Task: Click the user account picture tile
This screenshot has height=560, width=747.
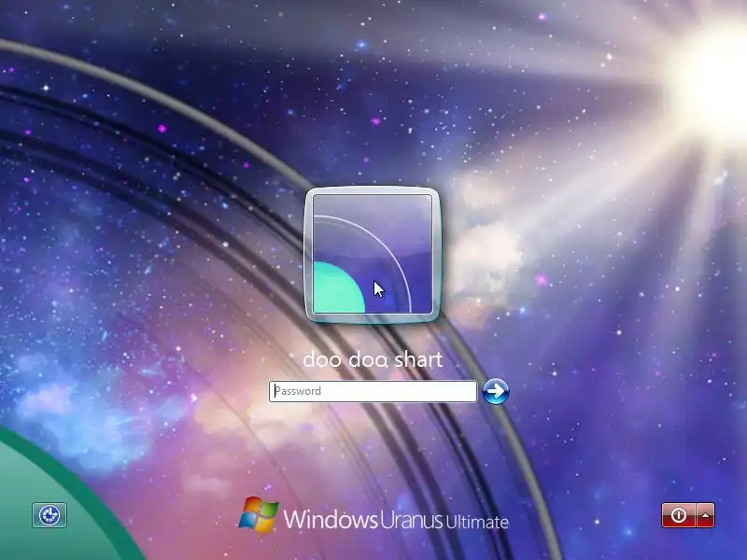Action: click(x=373, y=255)
